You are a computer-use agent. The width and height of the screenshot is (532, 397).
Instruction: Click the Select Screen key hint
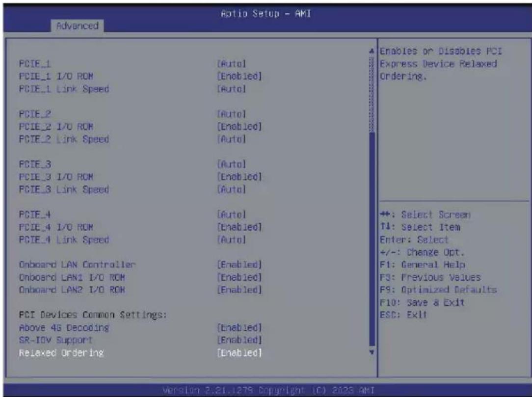[426, 214]
